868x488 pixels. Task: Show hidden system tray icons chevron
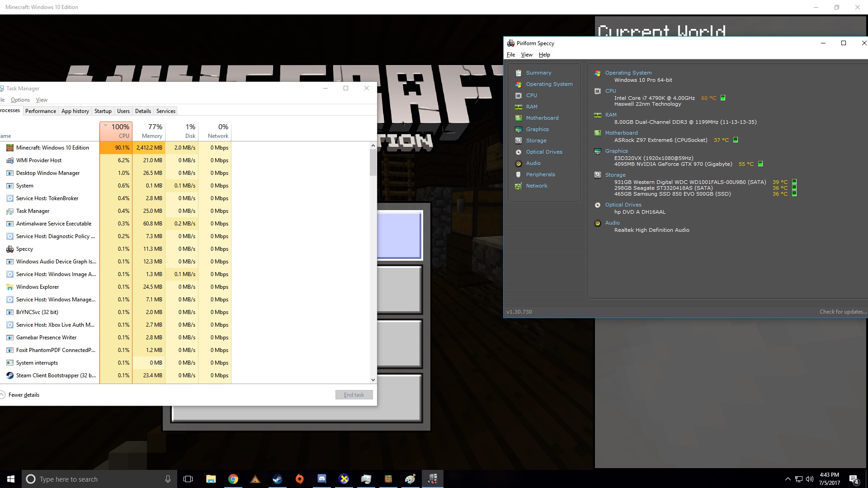coord(788,479)
